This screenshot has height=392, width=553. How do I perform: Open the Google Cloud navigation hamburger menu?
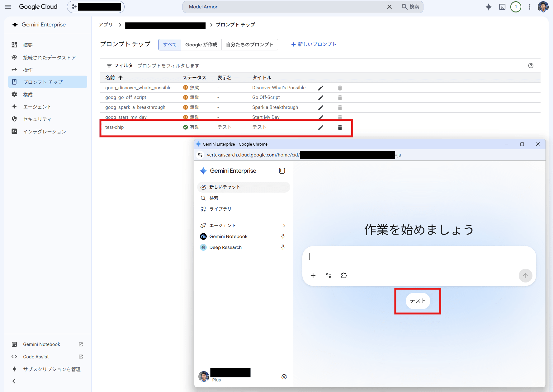click(x=8, y=7)
